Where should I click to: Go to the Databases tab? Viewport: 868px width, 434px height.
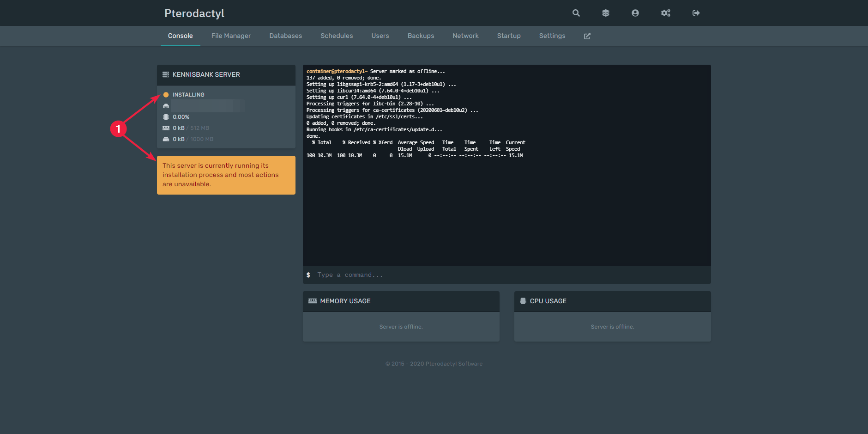(286, 36)
